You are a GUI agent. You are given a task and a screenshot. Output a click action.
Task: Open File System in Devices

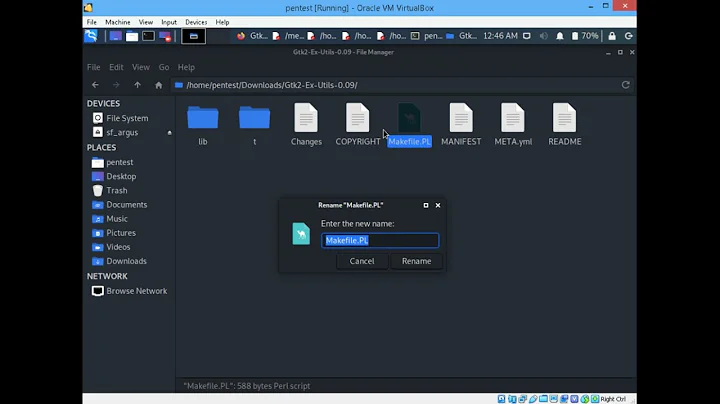(120, 118)
